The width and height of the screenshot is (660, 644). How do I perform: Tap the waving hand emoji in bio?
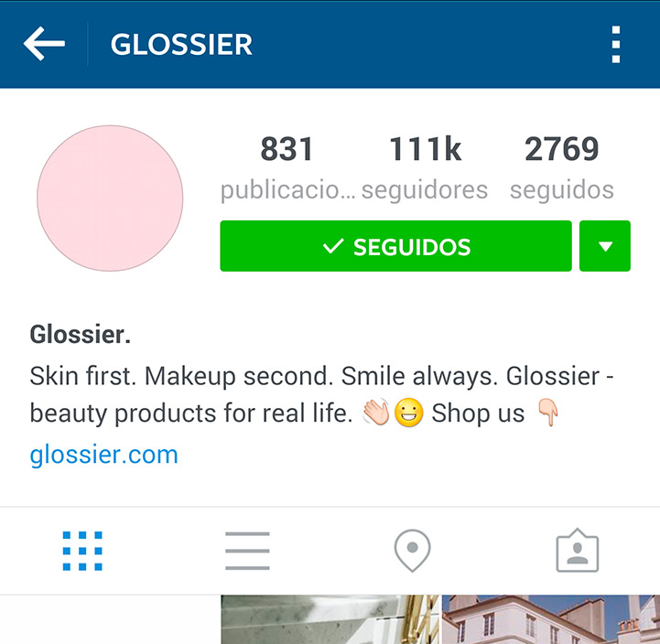pyautogui.click(x=376, y=412)
